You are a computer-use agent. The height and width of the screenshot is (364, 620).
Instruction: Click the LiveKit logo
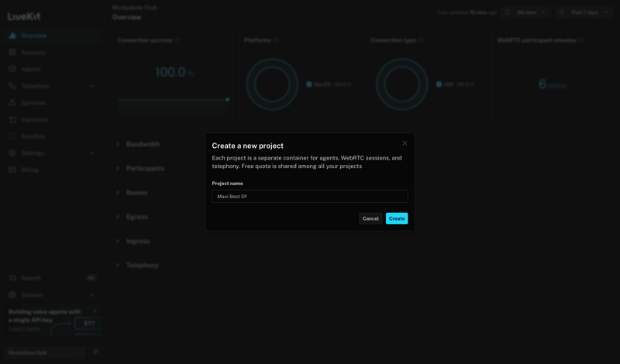pos(24,16)
